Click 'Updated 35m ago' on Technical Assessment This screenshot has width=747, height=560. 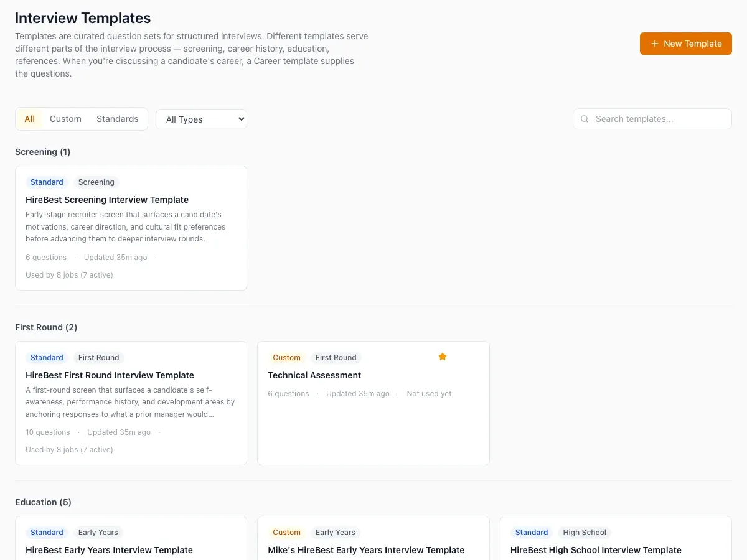[x=358, y=394]
